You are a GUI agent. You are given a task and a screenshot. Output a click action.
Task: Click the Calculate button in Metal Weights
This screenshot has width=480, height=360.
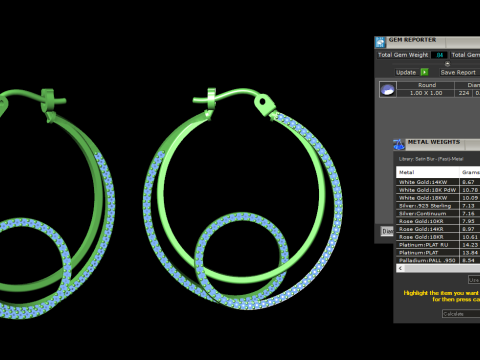(x=461, y=314)
